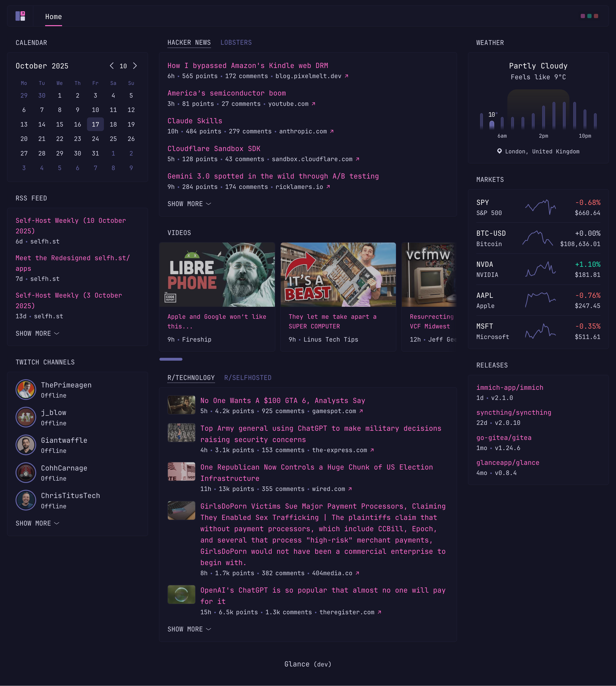Switch to the Lobsters tab
Viewport: 616px width, 686px height.
click(x=236, y=43)
